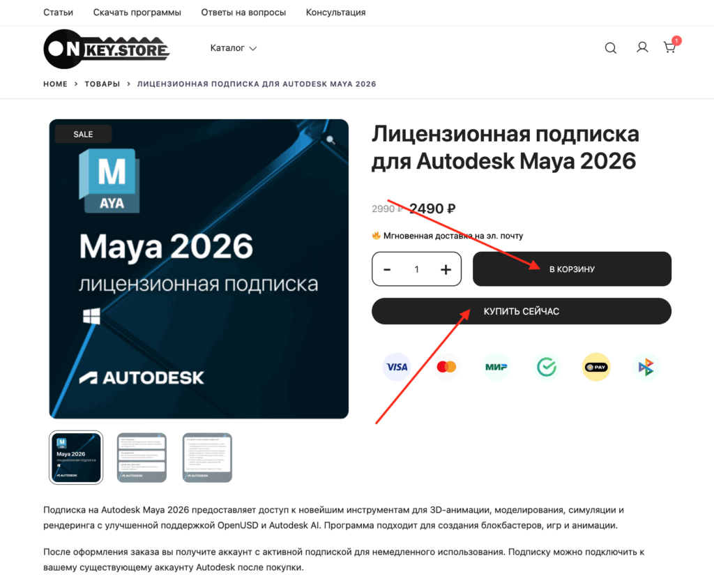Zoom product image with magnifier icon
714x588 pixels.
[331, 140]
